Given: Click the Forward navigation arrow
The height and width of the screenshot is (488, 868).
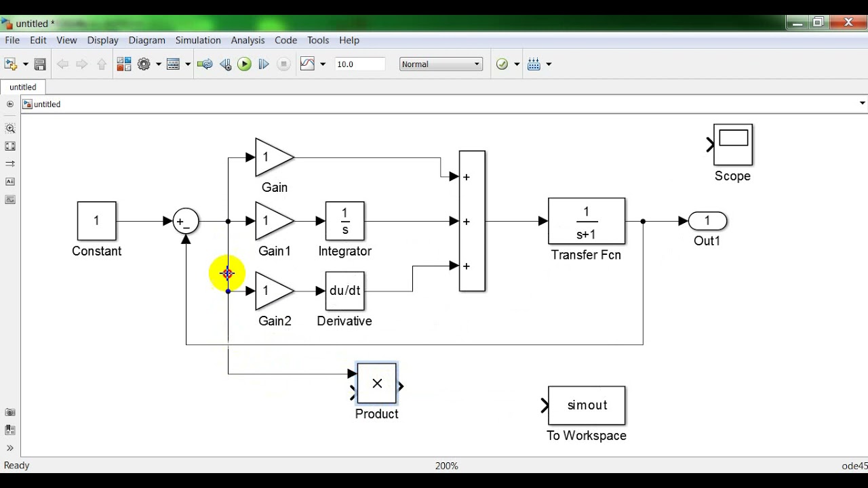Looking at the screenshot, I should (82, 64).
